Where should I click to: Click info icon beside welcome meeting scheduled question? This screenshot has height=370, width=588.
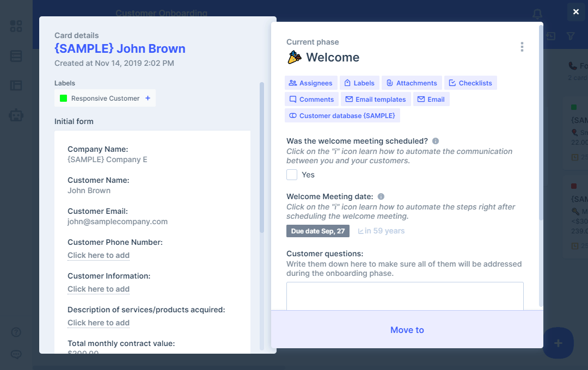pyautogui.click(x=436, y=141)
